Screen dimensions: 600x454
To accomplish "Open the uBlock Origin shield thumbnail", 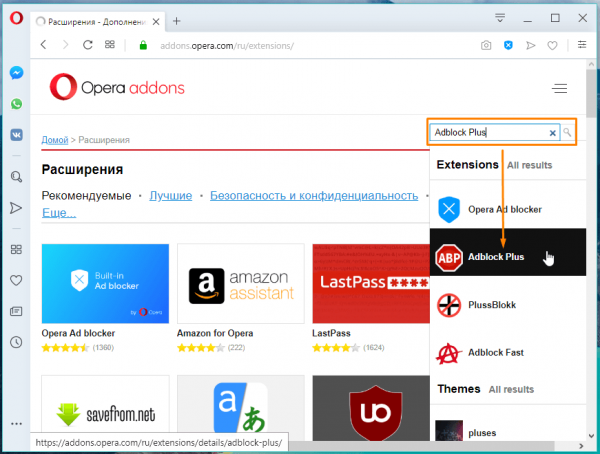I will pos(371,408).
